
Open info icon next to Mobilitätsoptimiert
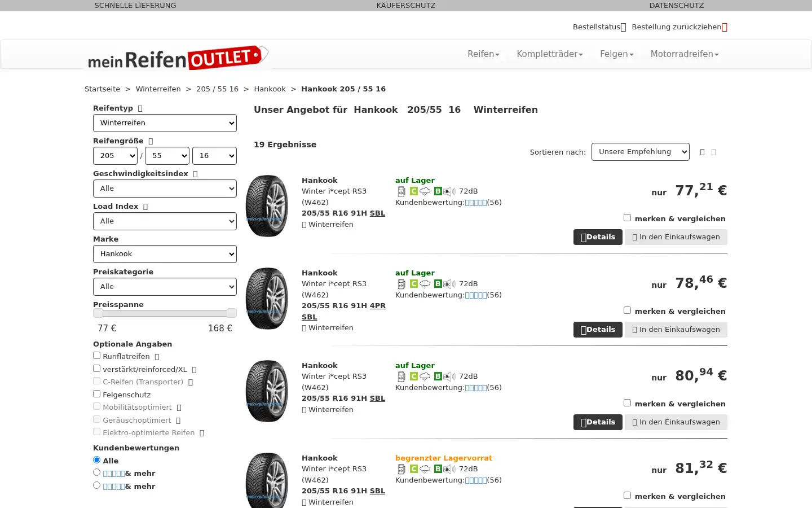point(179,408)
